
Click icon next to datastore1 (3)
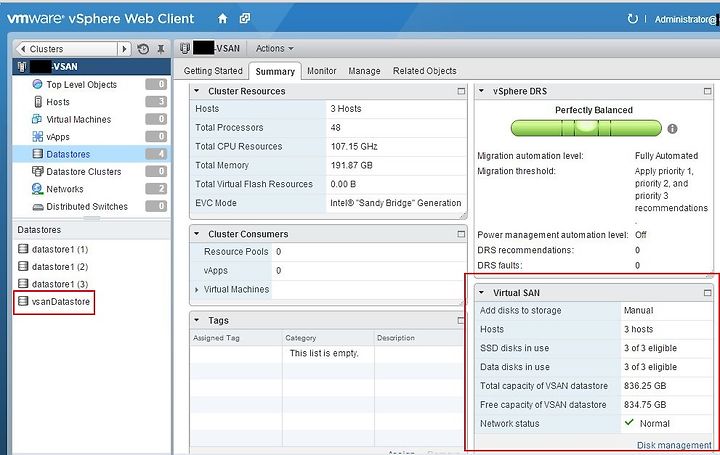coord(23,284)
